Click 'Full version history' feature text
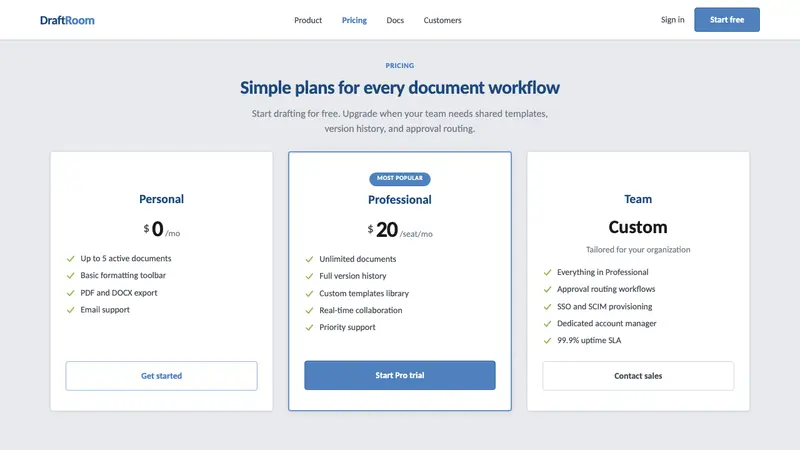 coord(353,276)
